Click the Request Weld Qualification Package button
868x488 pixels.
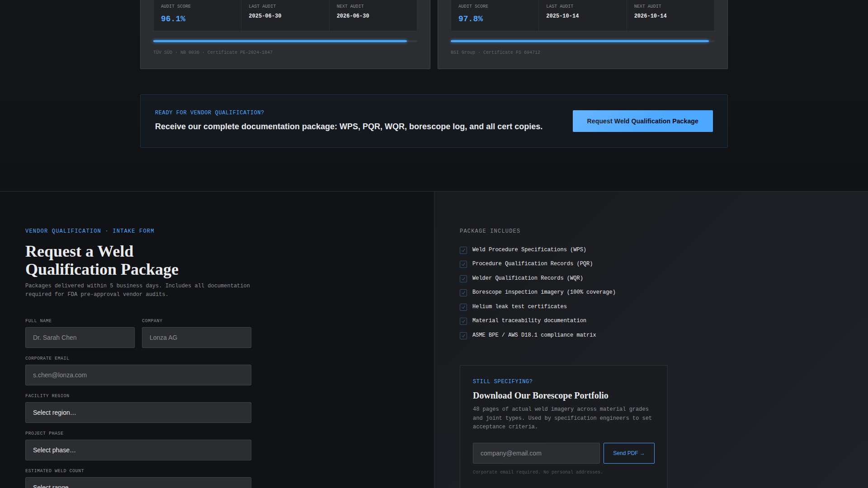click(642, 121)
